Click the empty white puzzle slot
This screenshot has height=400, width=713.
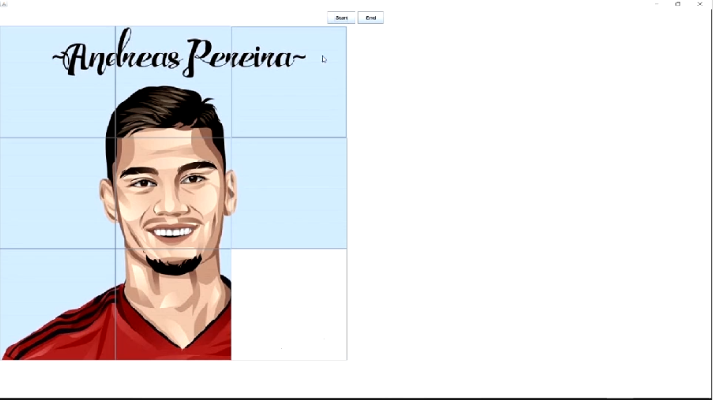coord(289,305)
